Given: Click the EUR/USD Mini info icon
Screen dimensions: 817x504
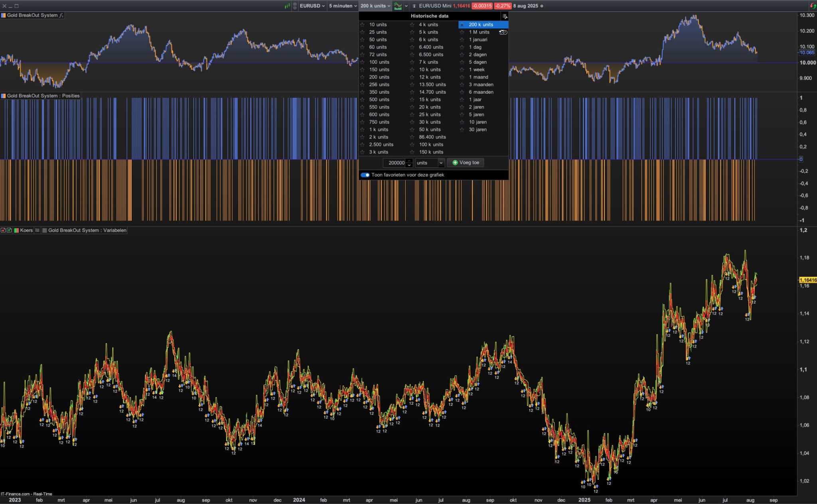Looking at the screenshot, I should tap(414, 6).
